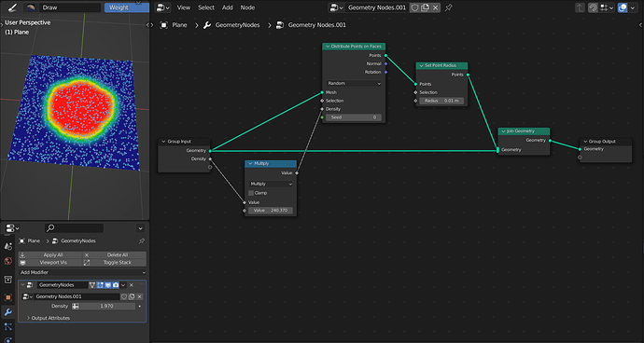Open the node editor type dropdown

[163, 7]
